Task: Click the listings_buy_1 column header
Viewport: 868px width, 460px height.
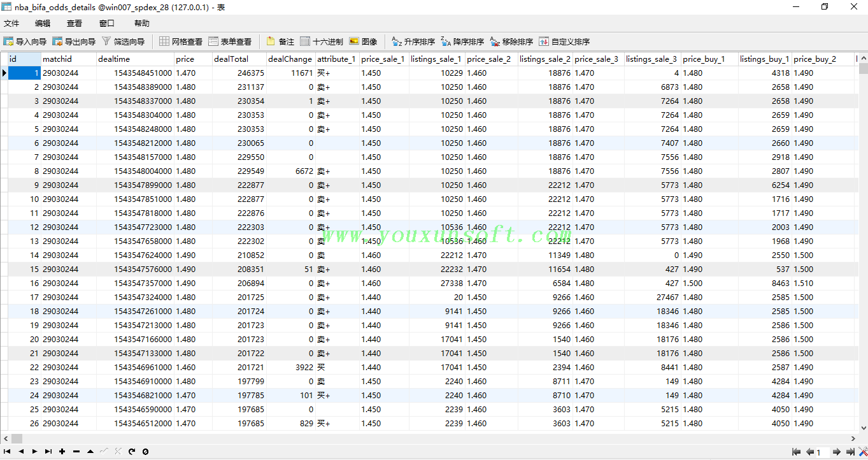Action: [x=765, y=59]
